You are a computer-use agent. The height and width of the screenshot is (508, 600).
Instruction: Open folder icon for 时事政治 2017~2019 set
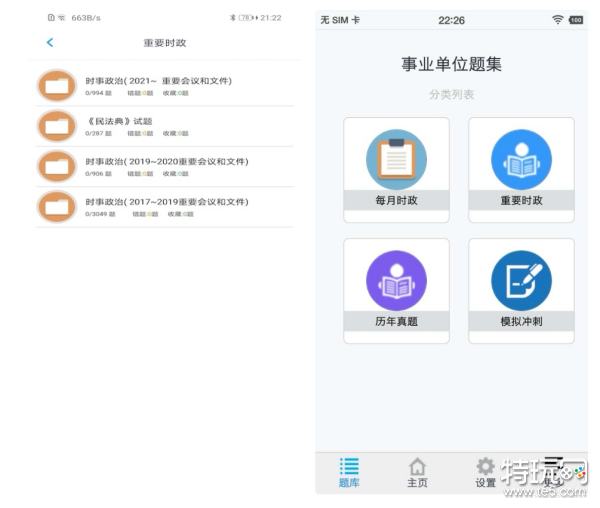(x=57, y=206)
